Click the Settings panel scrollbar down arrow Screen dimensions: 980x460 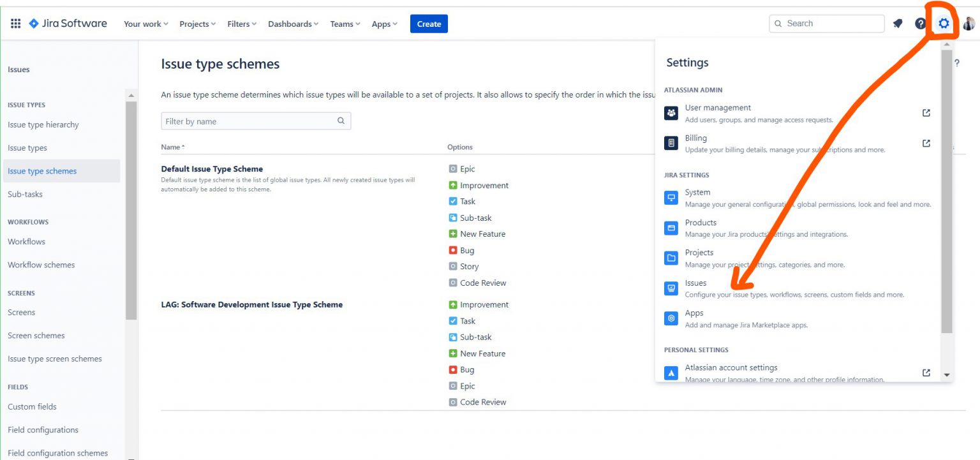coord(947,375)
